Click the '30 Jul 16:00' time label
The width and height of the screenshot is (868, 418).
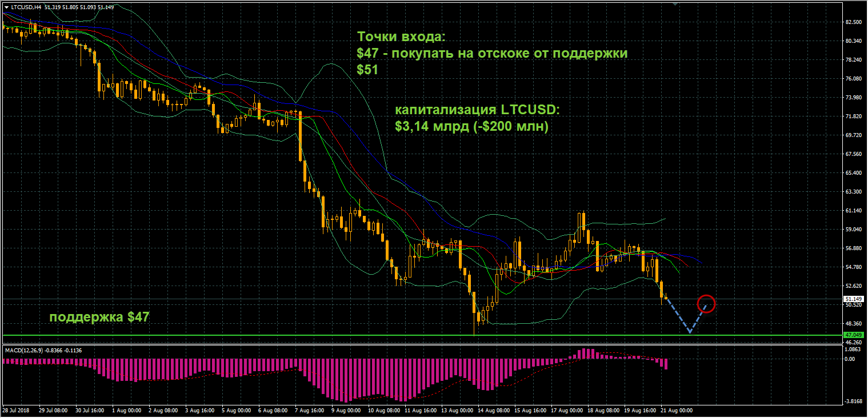coord(90,410)
